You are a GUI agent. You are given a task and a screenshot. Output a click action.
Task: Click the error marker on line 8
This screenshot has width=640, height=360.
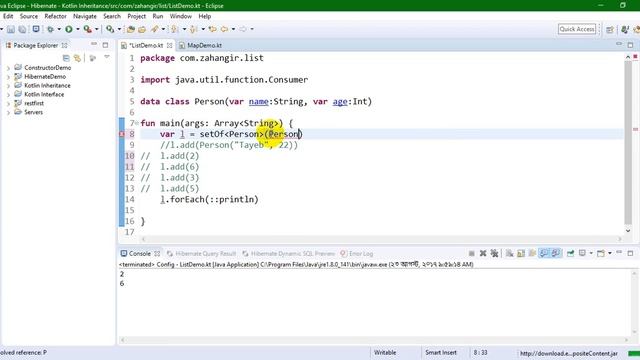click(x=121, y=134)
